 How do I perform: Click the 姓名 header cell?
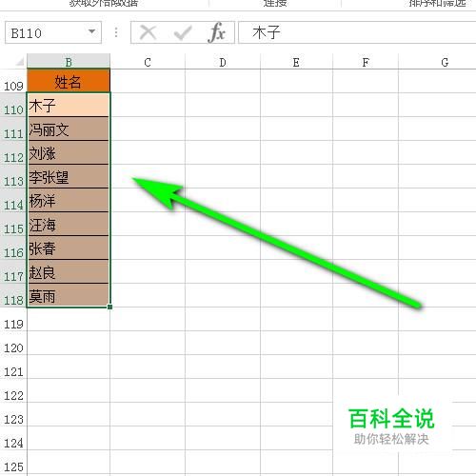(x=69, y=81)
